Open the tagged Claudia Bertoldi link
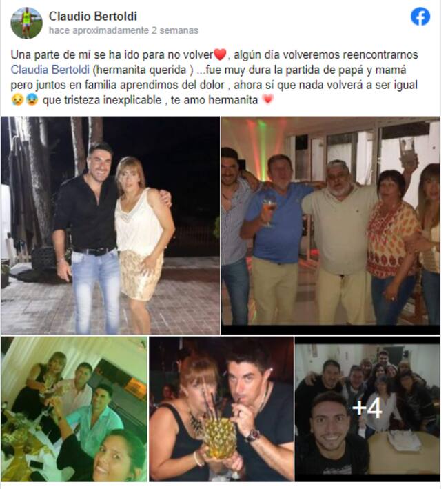 [50, 70]
